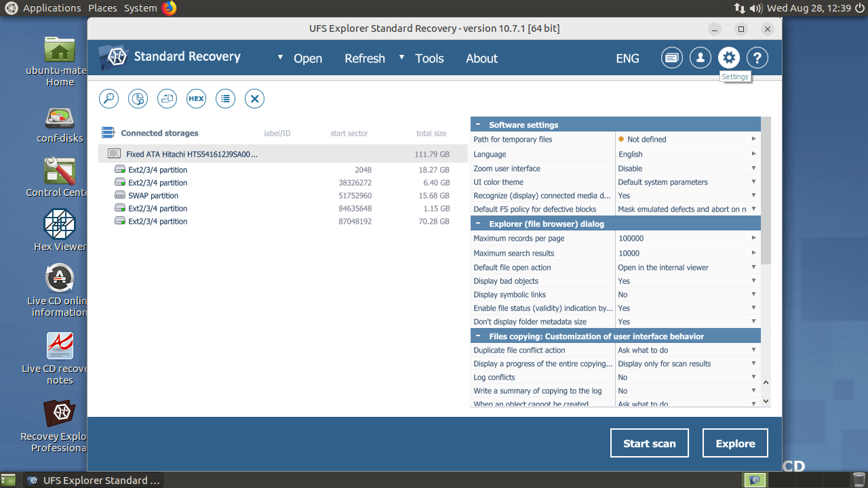868x488 pixels.
Task: Click Maximum search results value 10000
Action: pyautogui.click(x=629, y=253)
